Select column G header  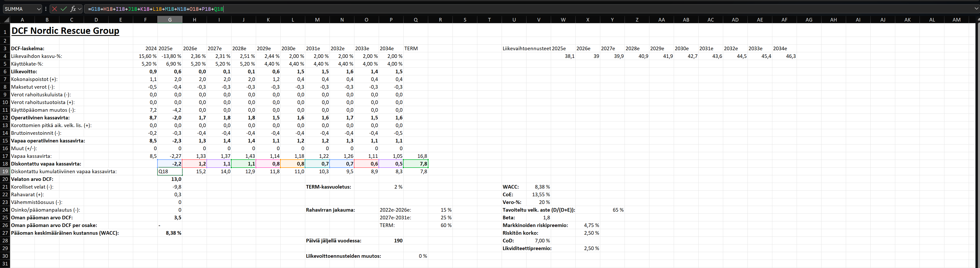(x=170, y=20)
